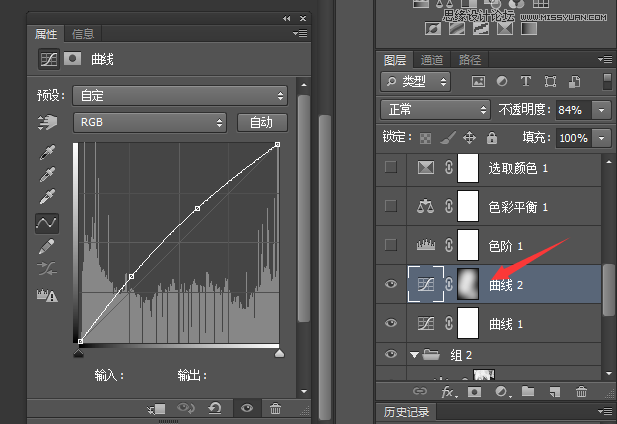Viewport: 617px width, 424px height.
Task: Hide the 曲线 2 layer
Action: coord(391,284)
